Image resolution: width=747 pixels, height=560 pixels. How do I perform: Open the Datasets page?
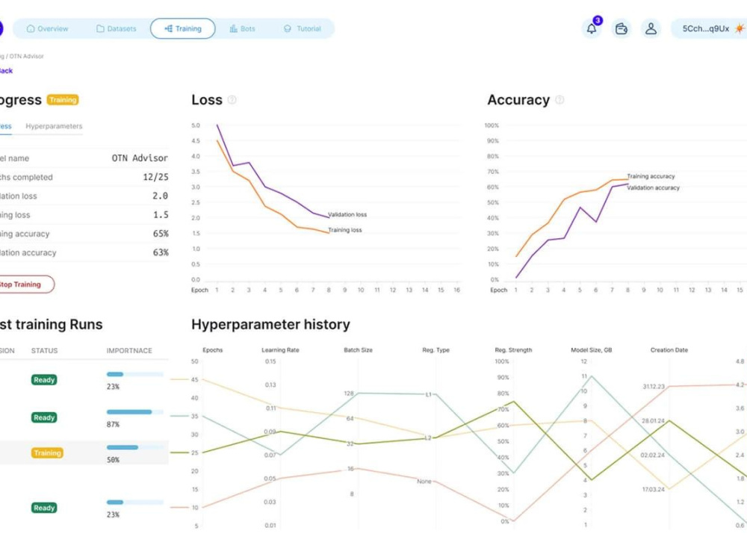coord(117,28)
